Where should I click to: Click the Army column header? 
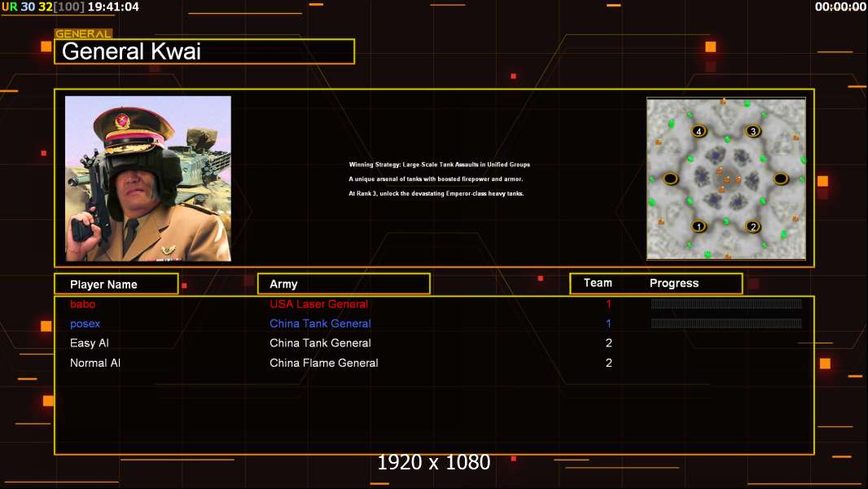(344, 284)
